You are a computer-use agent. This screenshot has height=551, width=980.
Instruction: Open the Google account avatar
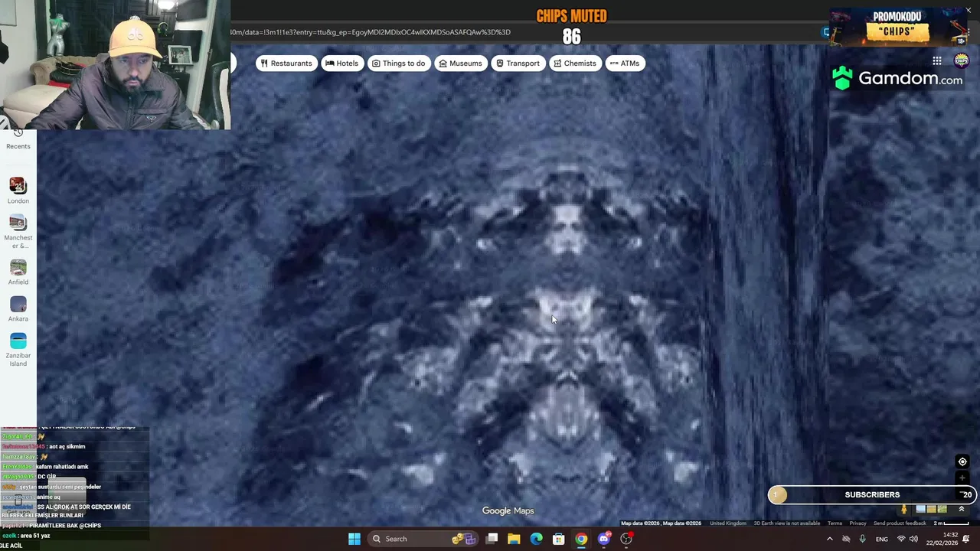(x=962, y=61)
